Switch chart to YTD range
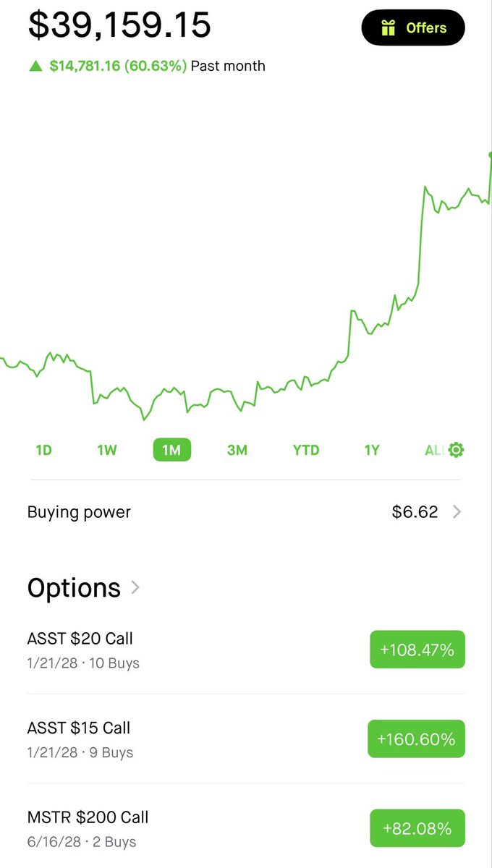 (x=305, y=450)
